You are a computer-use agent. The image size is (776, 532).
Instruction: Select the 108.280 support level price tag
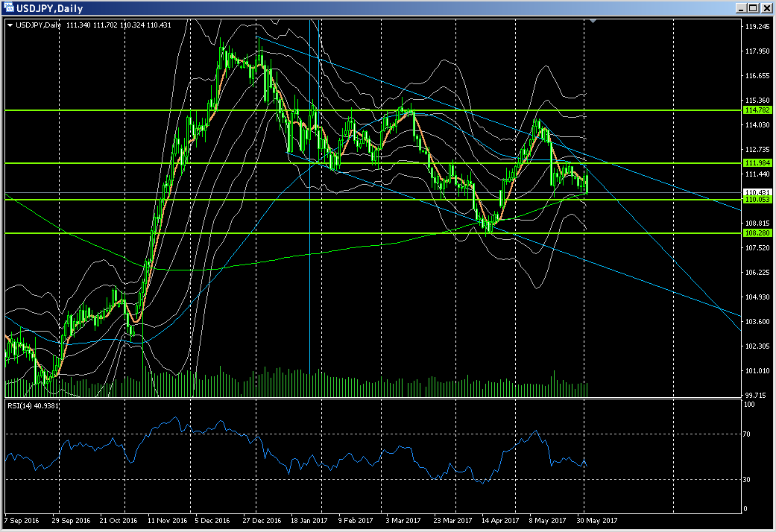757,232
